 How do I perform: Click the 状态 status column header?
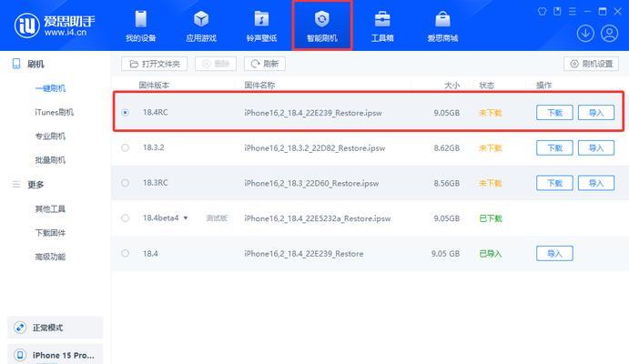click(487, 85)
